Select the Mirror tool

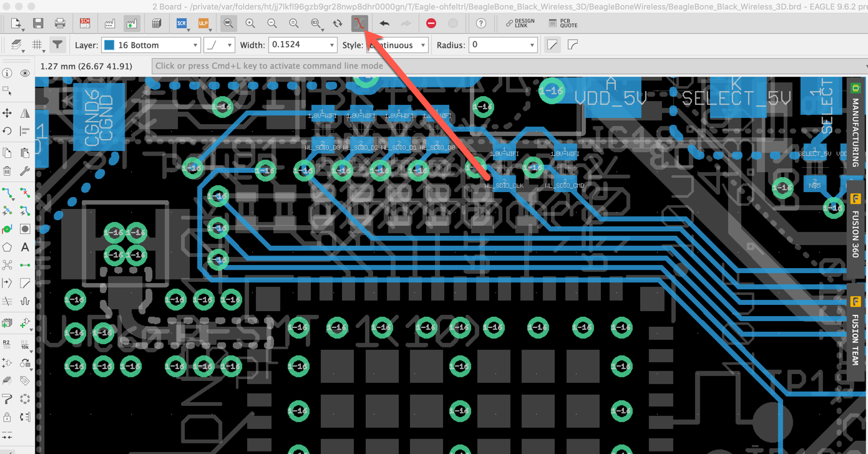pyautogui.click(x=25, y=113)
